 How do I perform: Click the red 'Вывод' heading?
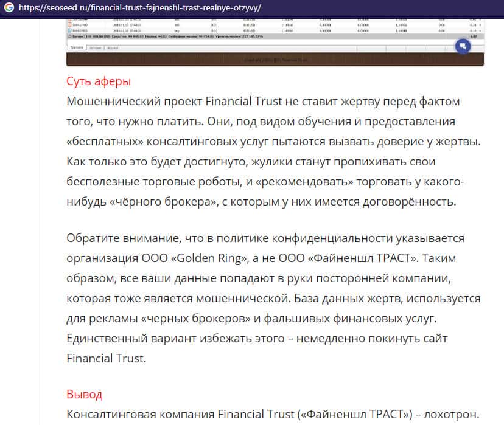point(84,395)
